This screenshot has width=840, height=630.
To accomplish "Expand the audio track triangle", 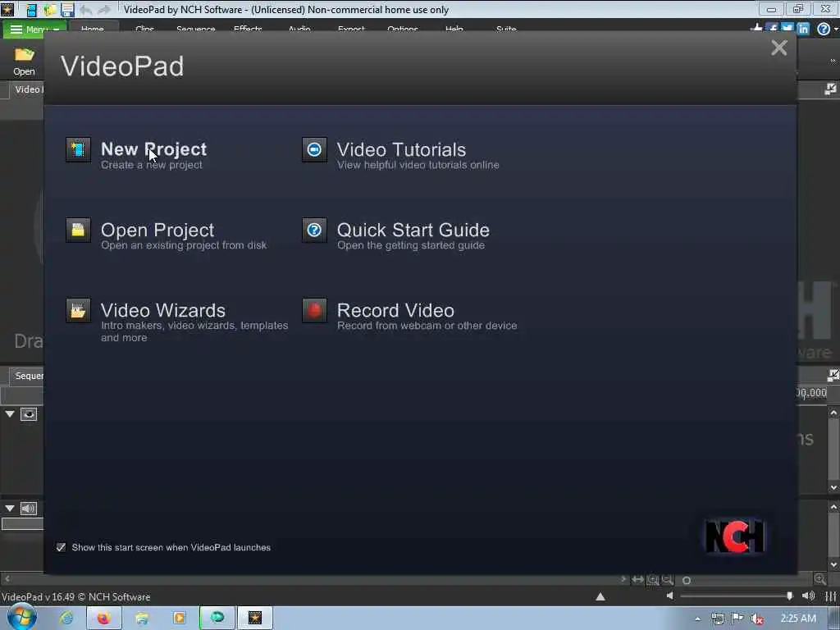I will 10,509.
